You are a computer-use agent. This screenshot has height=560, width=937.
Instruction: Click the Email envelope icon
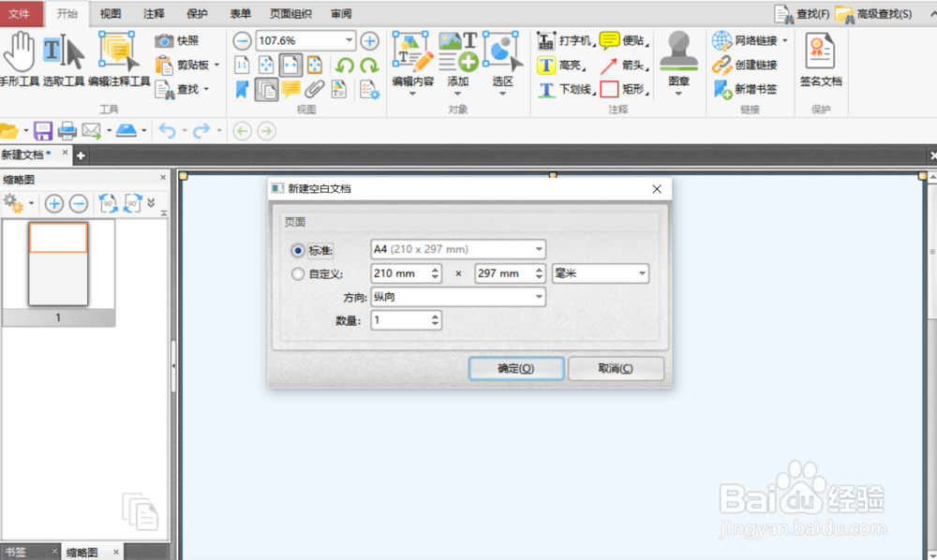click(x=91, y=131)
